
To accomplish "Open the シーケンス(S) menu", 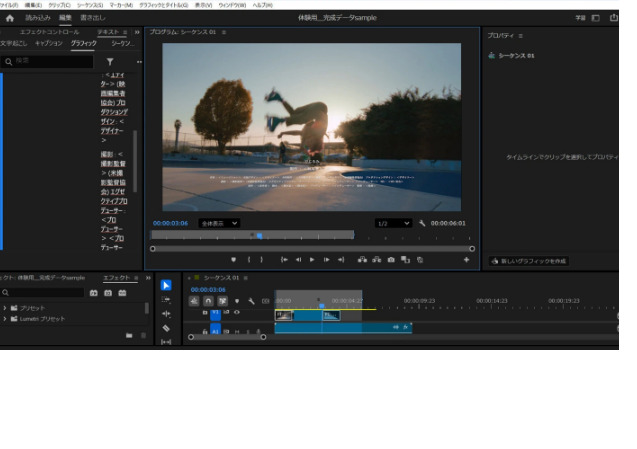I will point(90,5).
